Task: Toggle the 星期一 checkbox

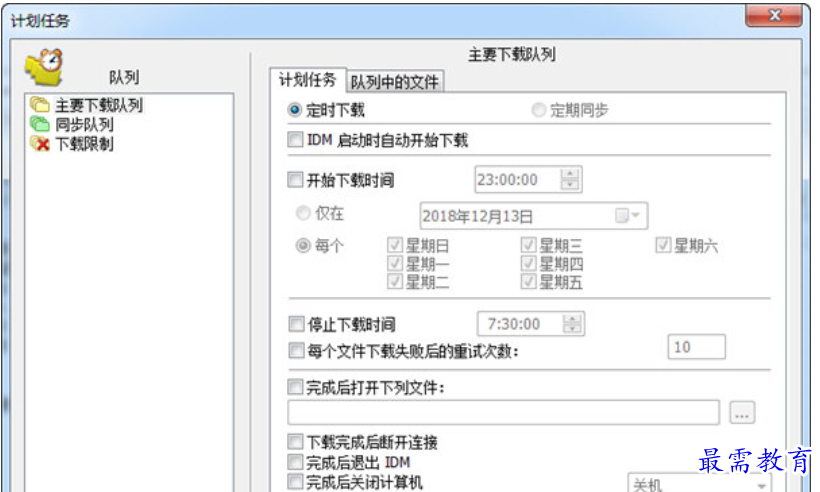Action: (x=395, y=263)
